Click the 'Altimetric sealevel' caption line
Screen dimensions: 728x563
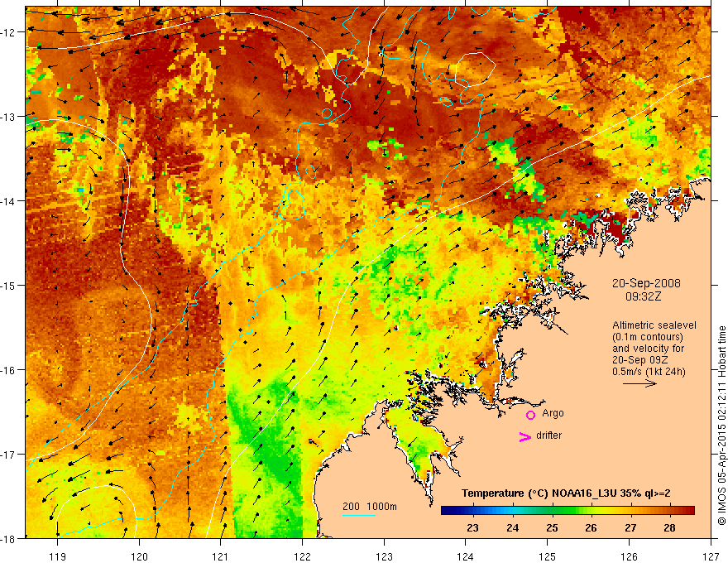(x=654, y=325)
